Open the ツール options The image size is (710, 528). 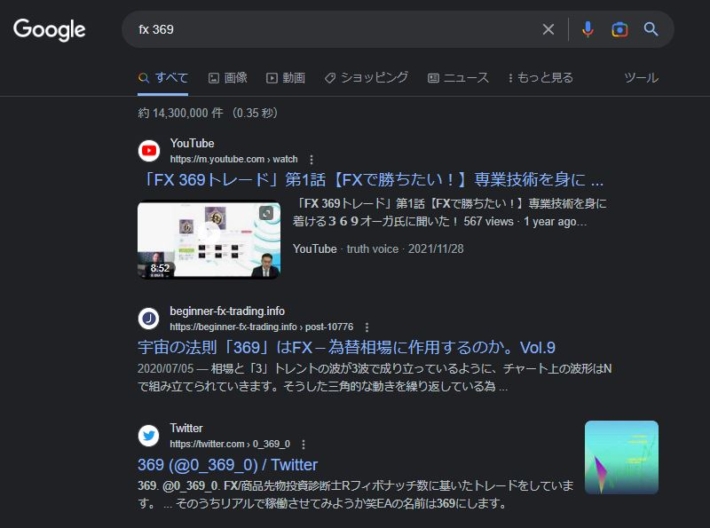click(641, 78)
